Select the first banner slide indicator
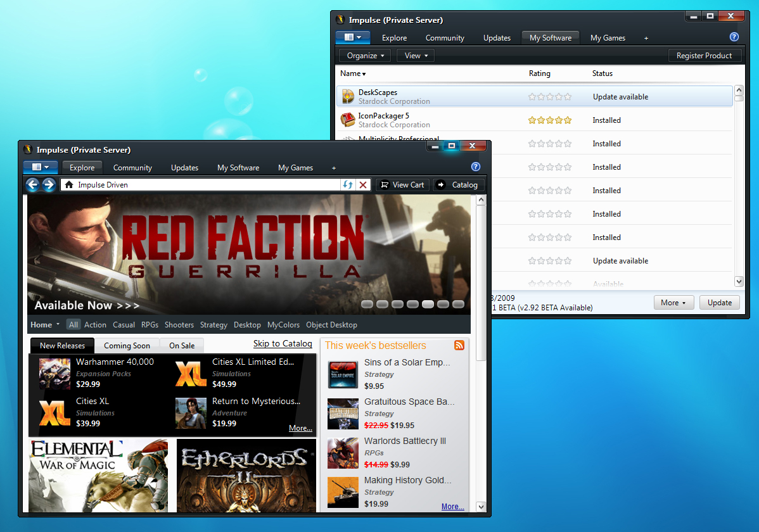The height and width of the screenshot is (532, 759). coord(367,305)
